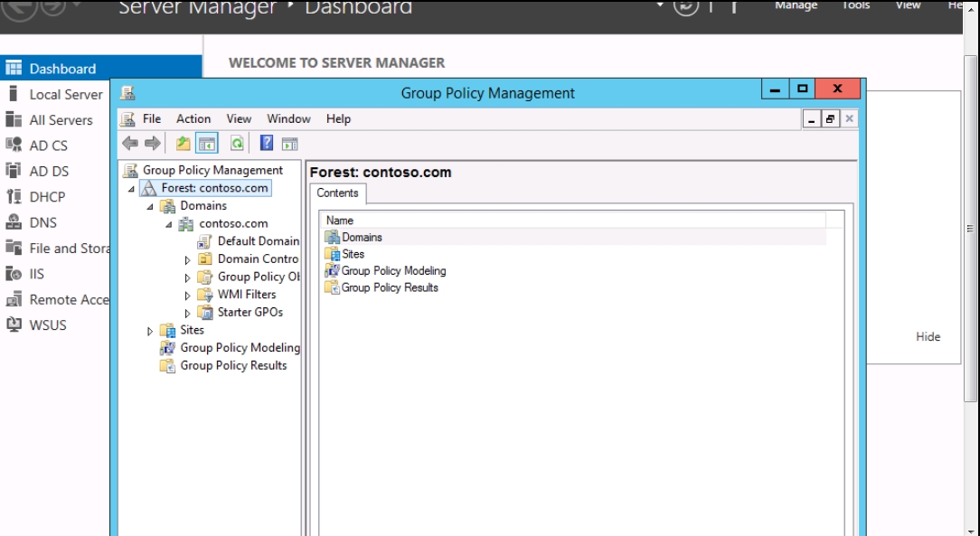The width and height of the screenshot is (980, 536).
Task: Toggle Show/Hide Console Tree toolbar icon
Action: (x=207, y=144)
